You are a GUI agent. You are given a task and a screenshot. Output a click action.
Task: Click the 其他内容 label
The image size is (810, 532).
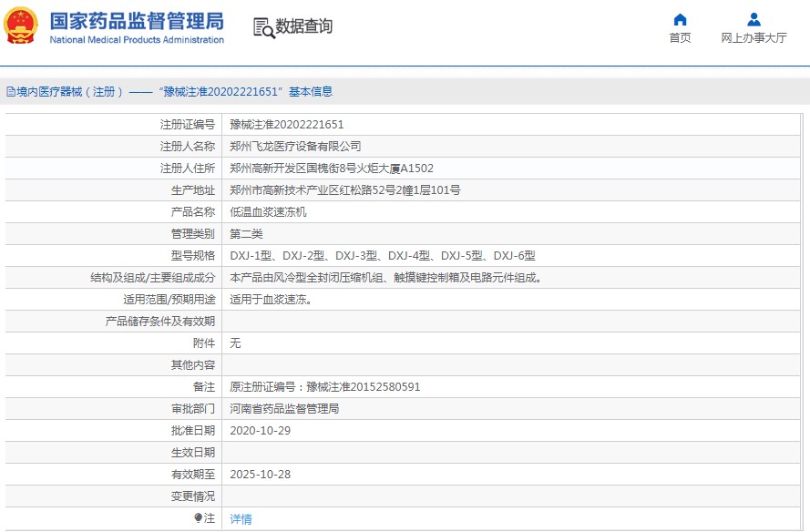click(x=192, y=365)
